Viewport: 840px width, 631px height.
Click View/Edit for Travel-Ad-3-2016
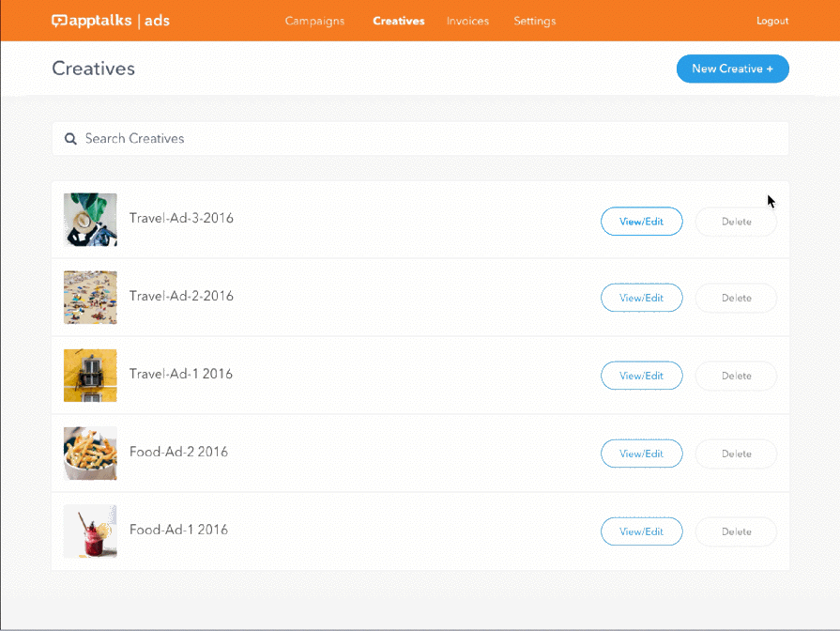click(641, 222)
